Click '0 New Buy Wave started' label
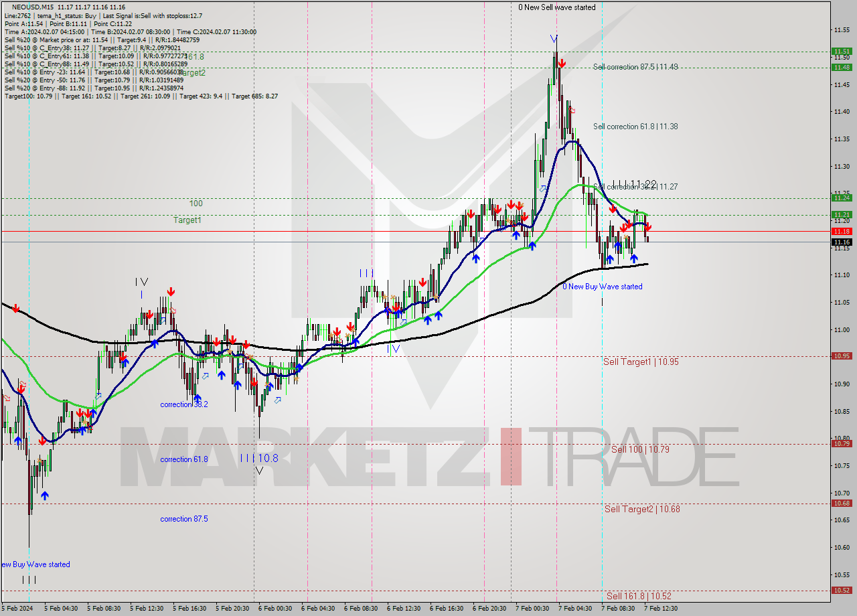This screenshot has width=857, height=616. click(602, 287)
